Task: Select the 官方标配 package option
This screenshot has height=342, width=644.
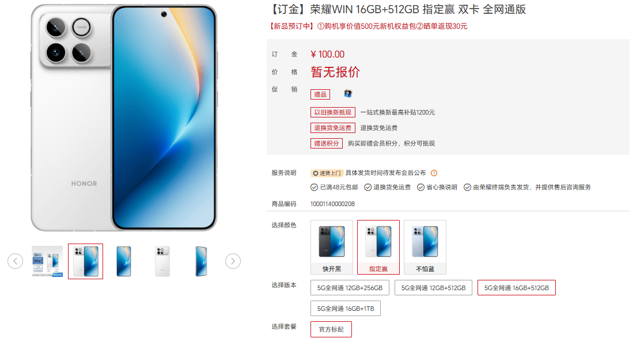Action: [x=331, y=329]
